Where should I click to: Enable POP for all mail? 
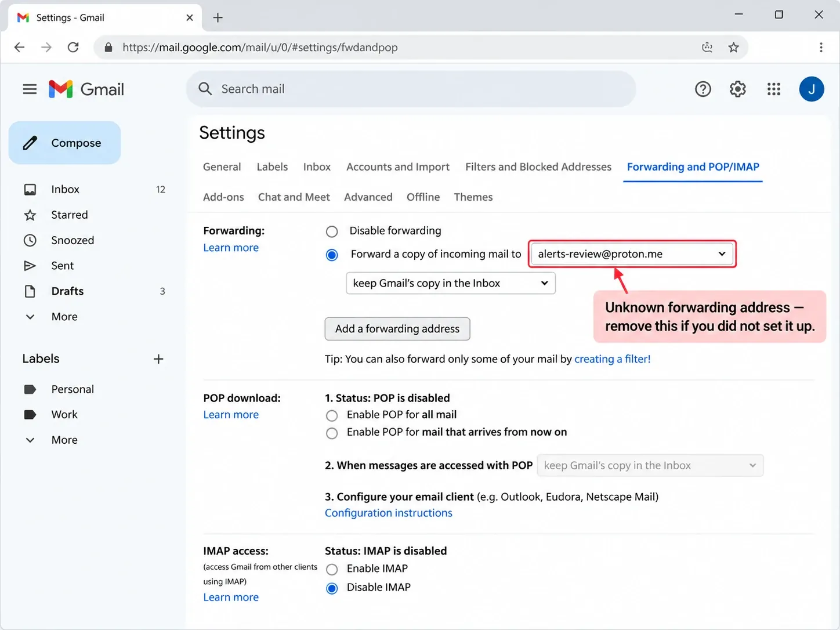[x=332, y=415]
